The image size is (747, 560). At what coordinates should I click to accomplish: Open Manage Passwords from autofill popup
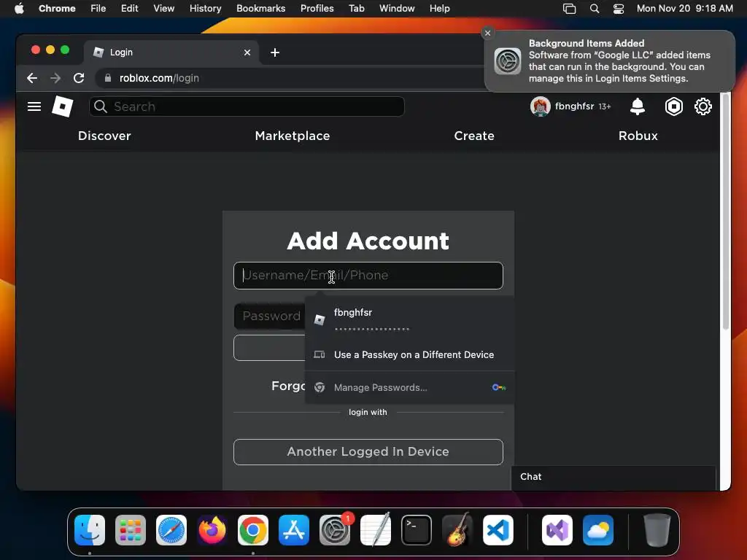tap(410, 388)
